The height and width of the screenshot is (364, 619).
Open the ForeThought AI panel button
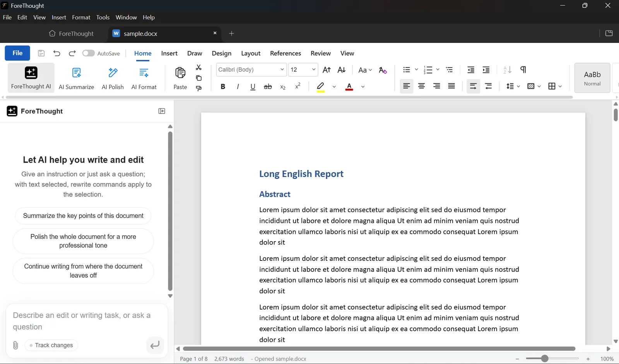point(31,78)
